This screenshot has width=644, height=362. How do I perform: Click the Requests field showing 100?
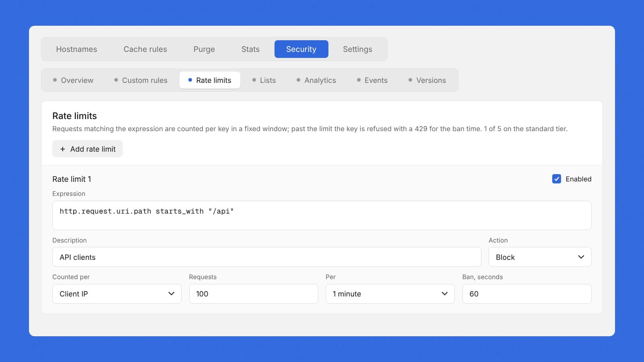[254, 294]
